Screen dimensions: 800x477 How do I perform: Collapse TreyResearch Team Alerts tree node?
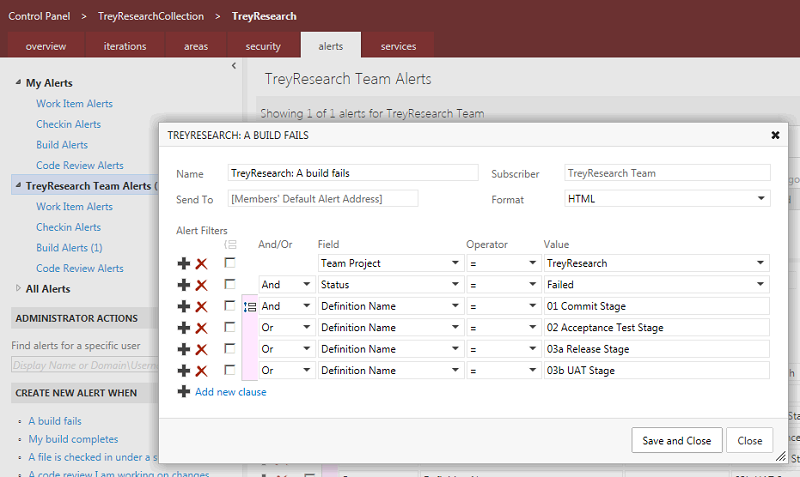point(18,185)
